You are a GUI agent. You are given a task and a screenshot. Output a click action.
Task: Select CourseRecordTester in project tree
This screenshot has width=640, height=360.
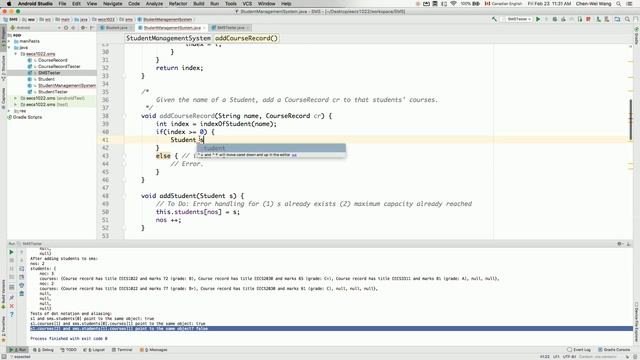[58, 67]
